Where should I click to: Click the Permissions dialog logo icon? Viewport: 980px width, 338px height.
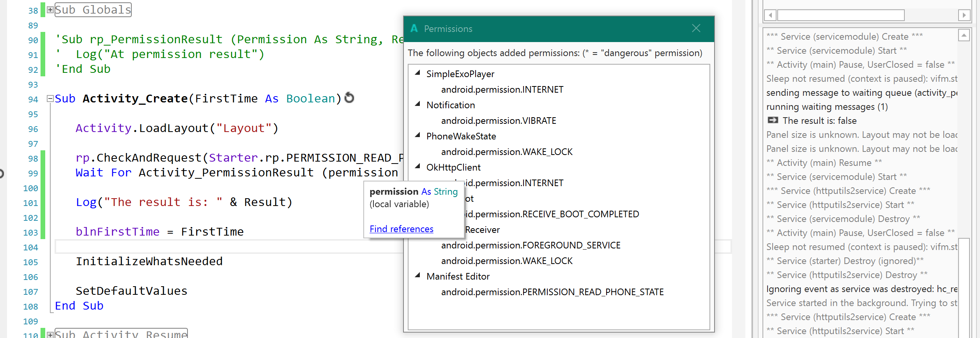click(414, 28)
